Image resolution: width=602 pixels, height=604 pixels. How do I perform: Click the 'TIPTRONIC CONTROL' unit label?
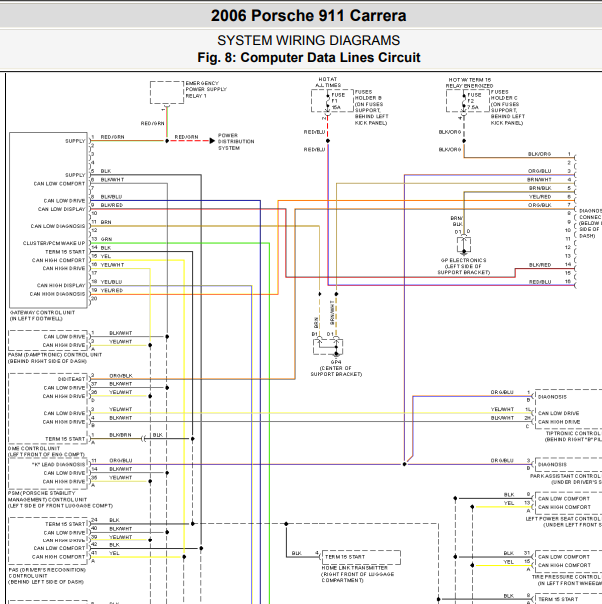tap(573, 433)
